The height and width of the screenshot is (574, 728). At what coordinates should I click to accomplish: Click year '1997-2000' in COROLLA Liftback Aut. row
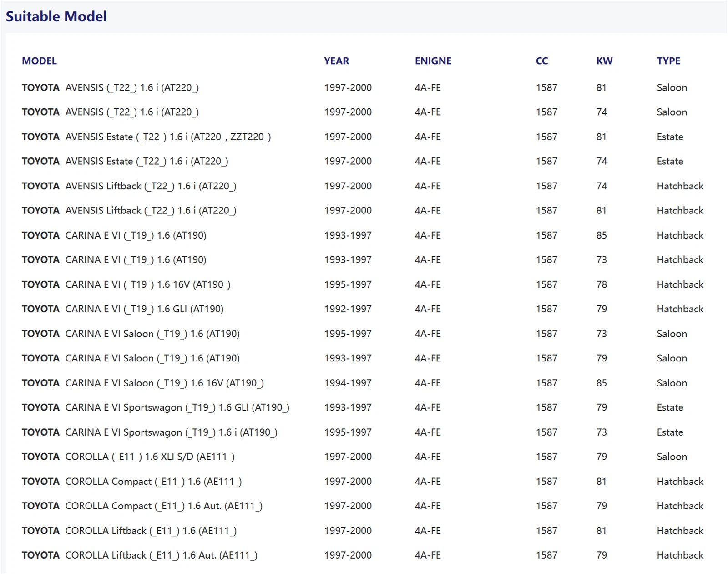[348, 555]
